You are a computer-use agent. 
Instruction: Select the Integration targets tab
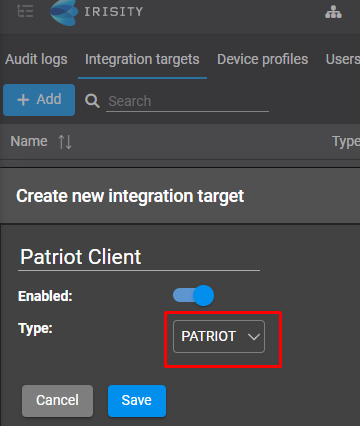[x=142, y=59]
